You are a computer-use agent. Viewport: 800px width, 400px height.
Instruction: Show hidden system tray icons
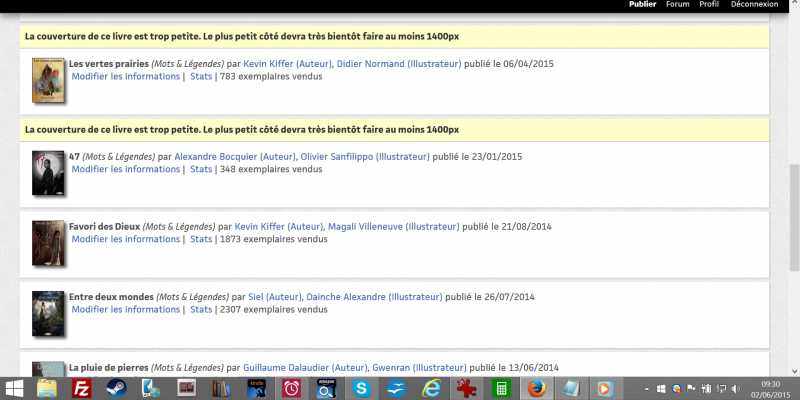pos(650,388)
